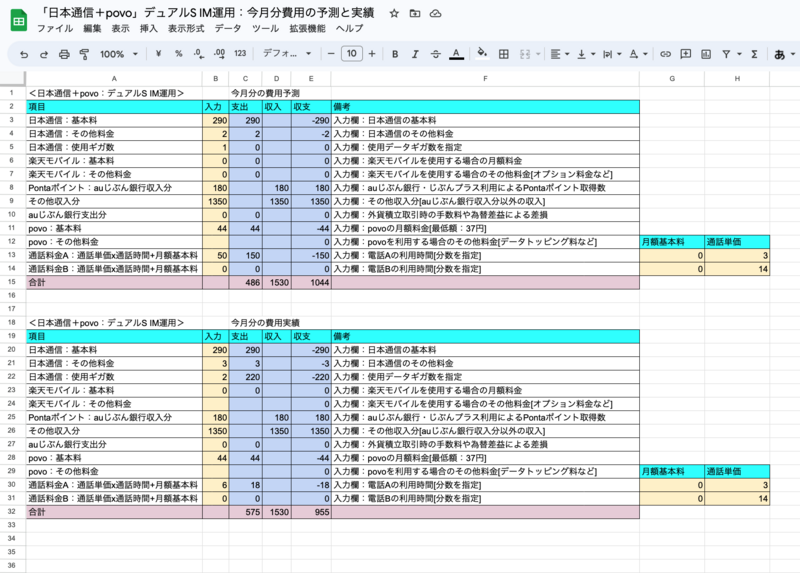Format as currency with yen icon

click(158, 54)
